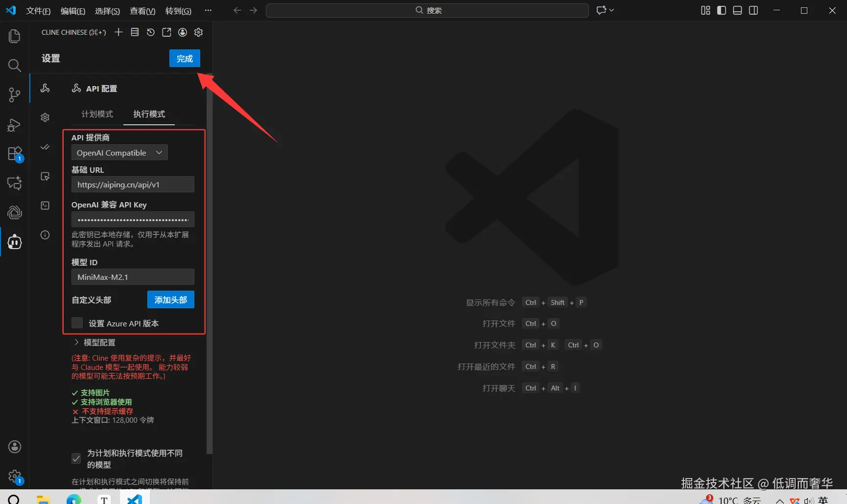Open Cline task history
The height and width of the screenshot is (504, 847).
pos(151,32)
